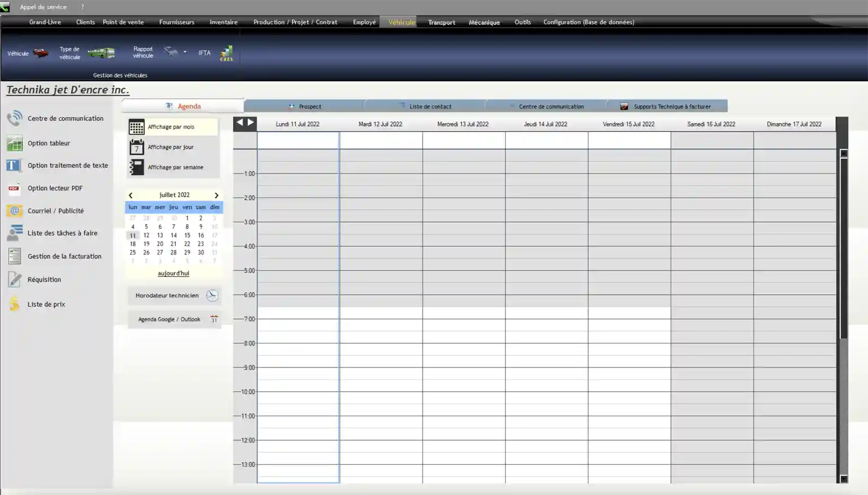Go to previous week arrow in agenda
Screen dimensions: 868x495
[240, 122]
